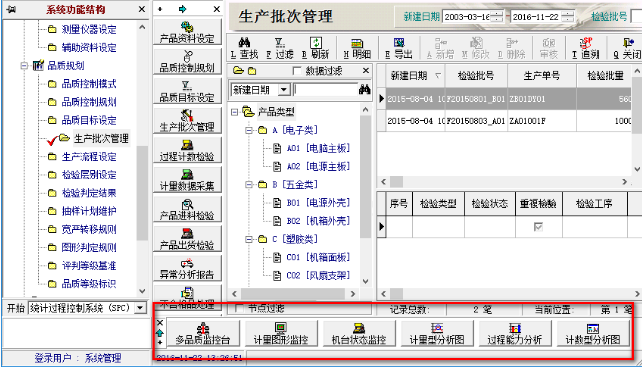Image resolution: width=642 pixels, height=374 pixels.
Task: Click the 审核 audit toolbar icon
Action: coord(549,48)
